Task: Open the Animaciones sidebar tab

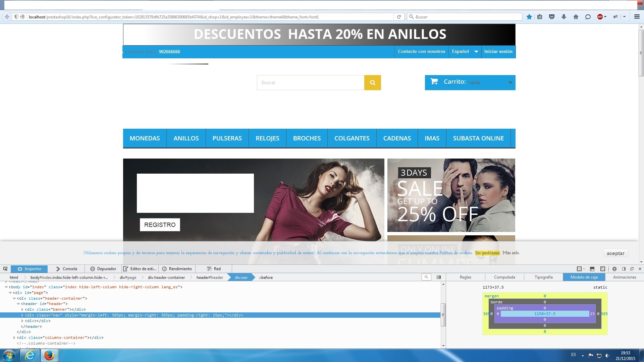Action: pos(625,277)
